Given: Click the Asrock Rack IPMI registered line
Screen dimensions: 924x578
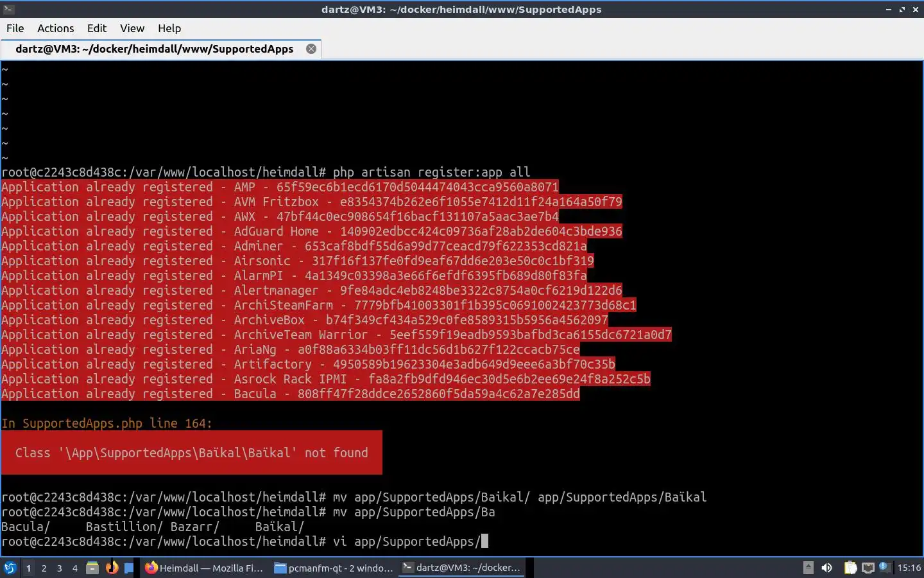Looking at the screenshot, I should [x=326, y=379].
